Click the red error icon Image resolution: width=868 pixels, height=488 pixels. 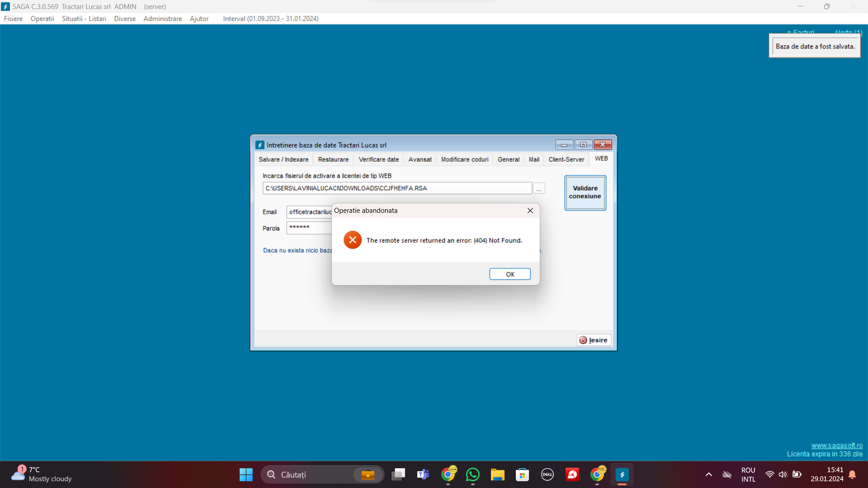click(353, 240)
